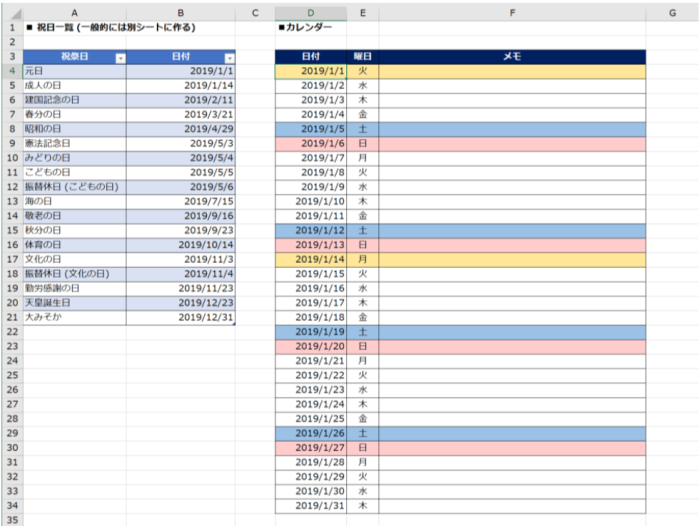Open the 日付 filter dropdown in column B

coord(229,58)
